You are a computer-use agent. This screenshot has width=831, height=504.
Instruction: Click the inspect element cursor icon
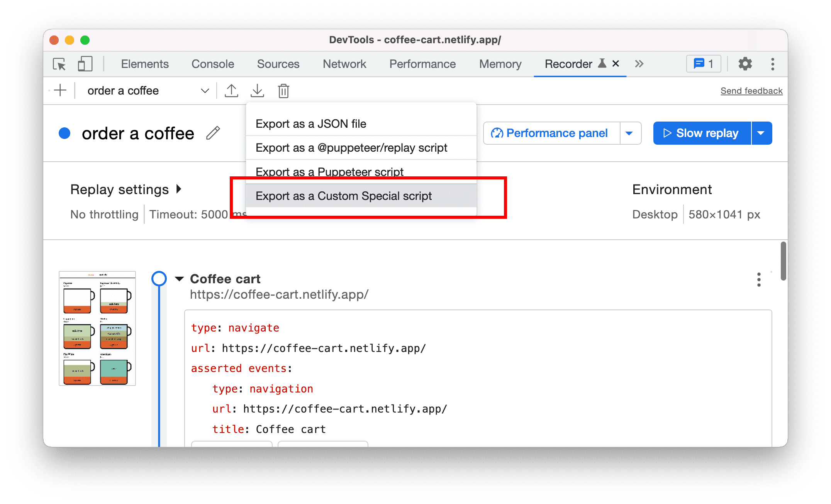pos(60,64)
